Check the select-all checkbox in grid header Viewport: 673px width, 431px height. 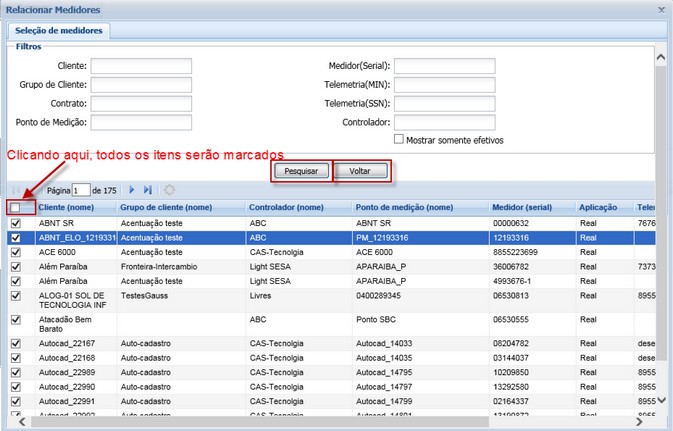(15, 207)
